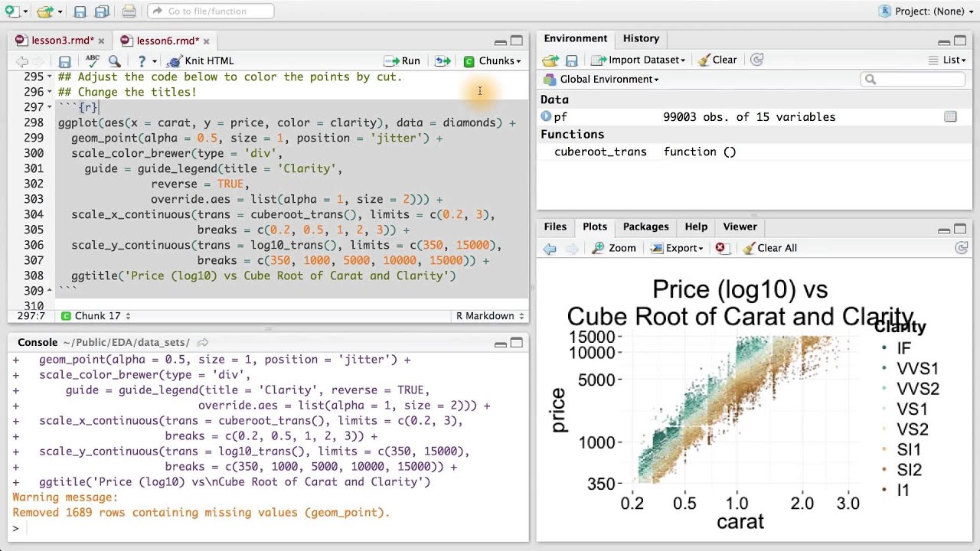980x551 pixels.
Task: Collapse the fold arrow at line 295
Action: [50, 77]
